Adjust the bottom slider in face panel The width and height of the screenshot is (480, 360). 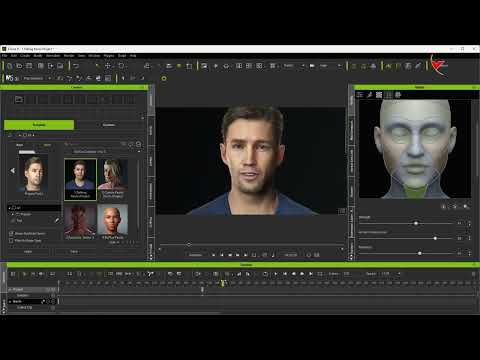[x=420, y=254]
